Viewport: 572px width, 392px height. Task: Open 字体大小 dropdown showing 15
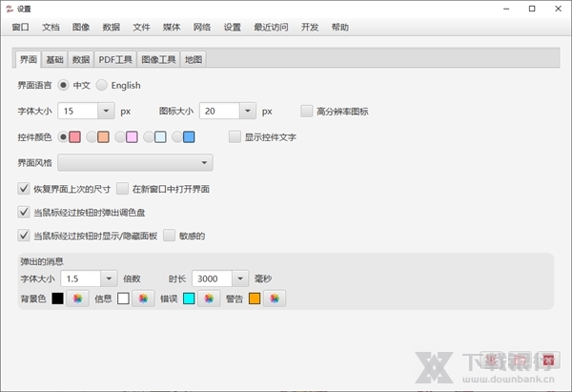click(x=106, y=111)
